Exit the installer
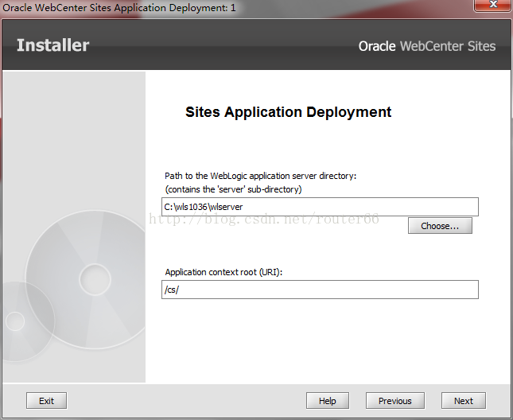The height and width of the screenshot is (420, 513). pyautogui.click(x=46, y=401)
